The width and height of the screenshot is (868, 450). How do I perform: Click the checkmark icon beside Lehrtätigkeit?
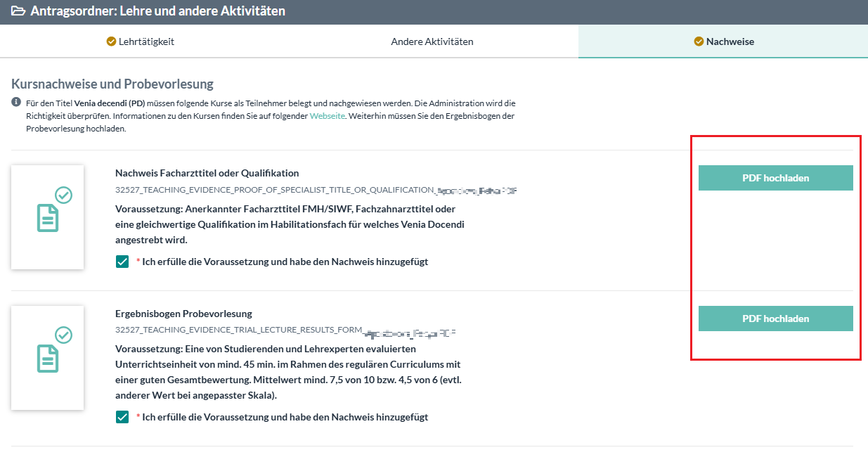pos(111,41)
